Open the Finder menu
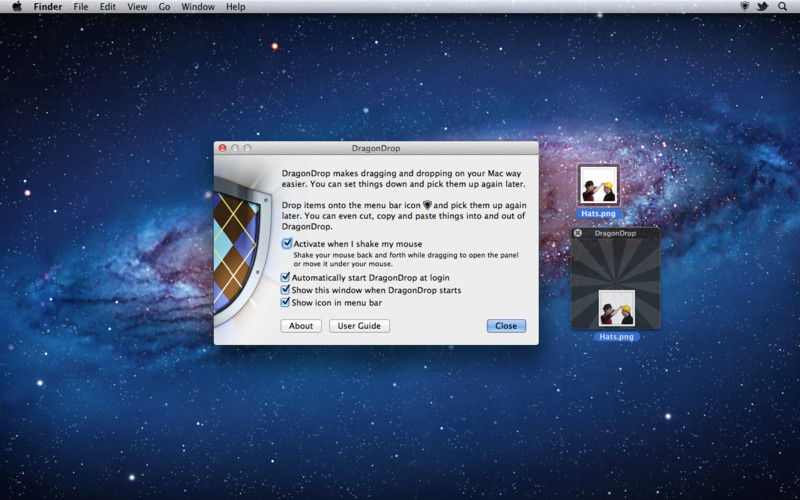 [x=48, y=7]
